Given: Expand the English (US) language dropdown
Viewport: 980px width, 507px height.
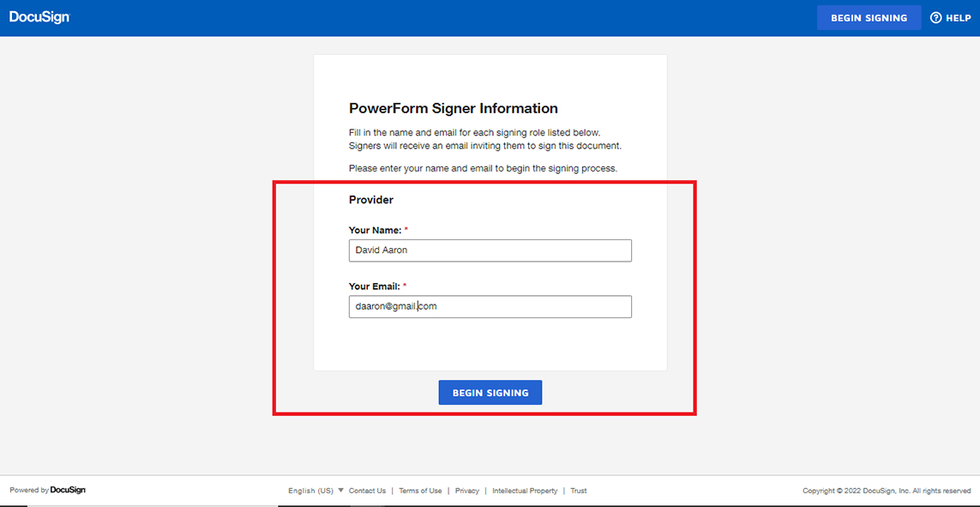Looking at the screenshot, I should point(316,491).
